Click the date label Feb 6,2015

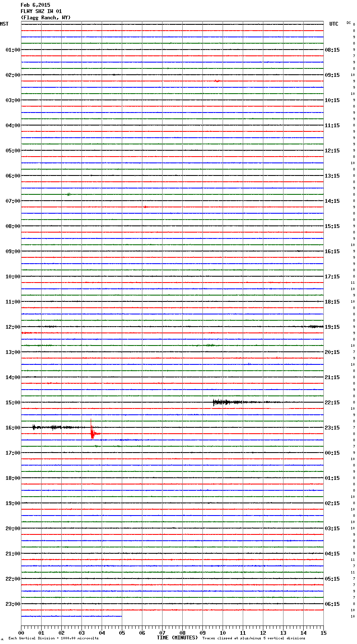(35, 5)
